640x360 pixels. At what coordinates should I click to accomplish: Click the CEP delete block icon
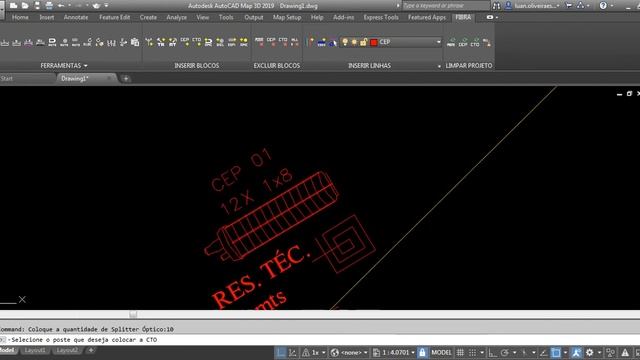tap(271, 42)
